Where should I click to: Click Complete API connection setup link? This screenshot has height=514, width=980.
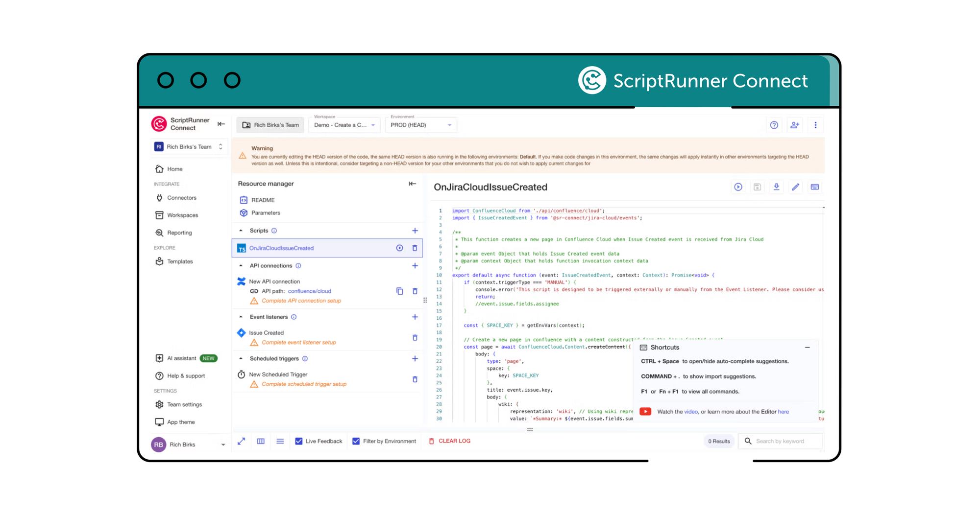(x=301, y=301)
